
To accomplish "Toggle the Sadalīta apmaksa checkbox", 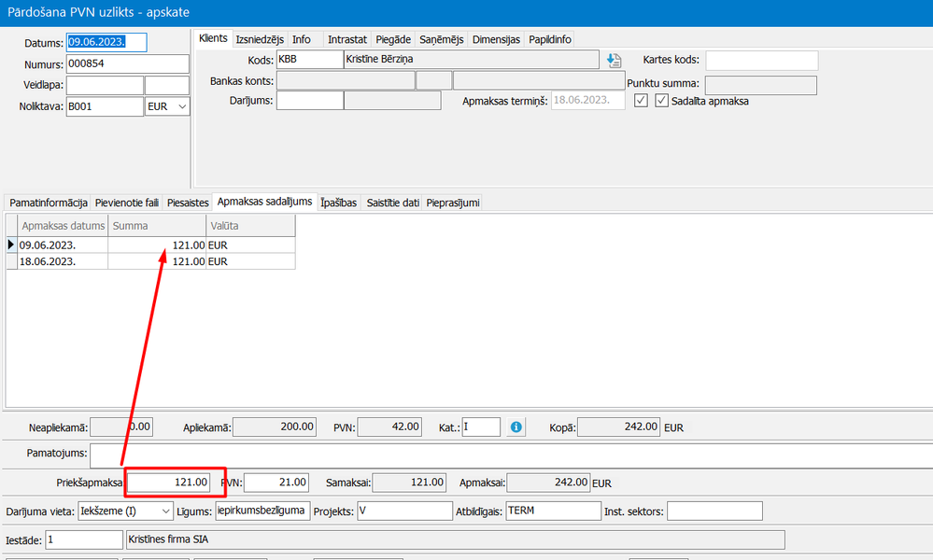I will (x=662, y=101).
